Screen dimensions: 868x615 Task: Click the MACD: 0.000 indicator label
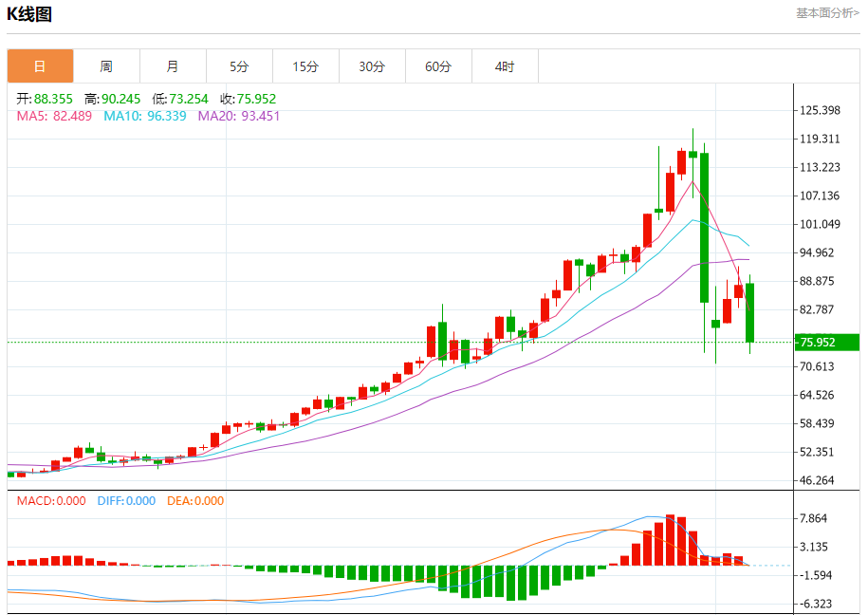click(51, 501)
